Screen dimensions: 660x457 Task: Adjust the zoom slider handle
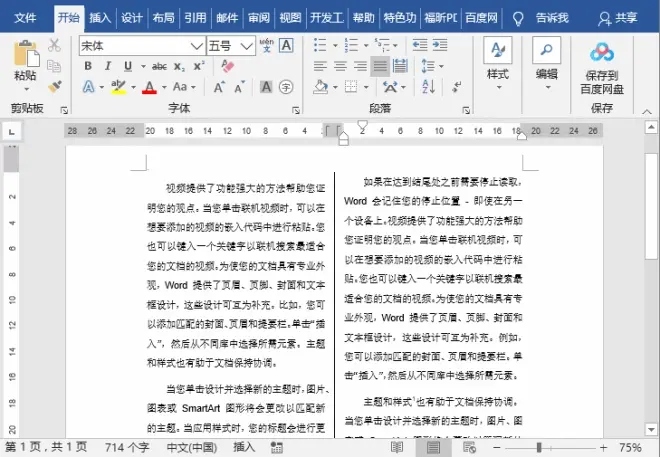pos(539,447)
